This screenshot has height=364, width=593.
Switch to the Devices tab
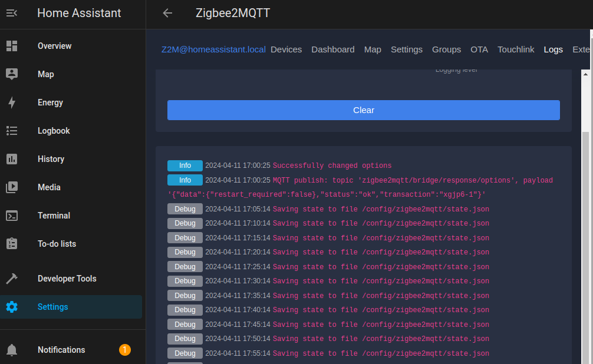coord(286,49)
